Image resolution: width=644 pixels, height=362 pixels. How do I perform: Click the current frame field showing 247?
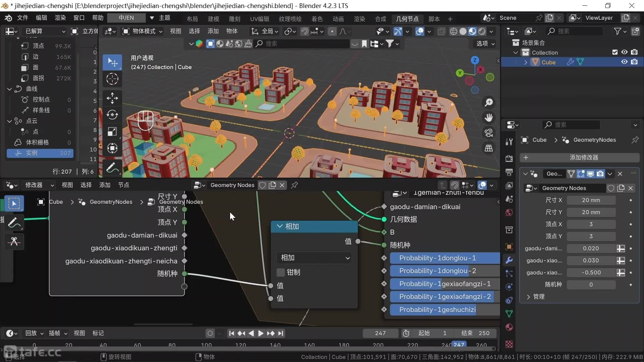click(x=380, y=333)
